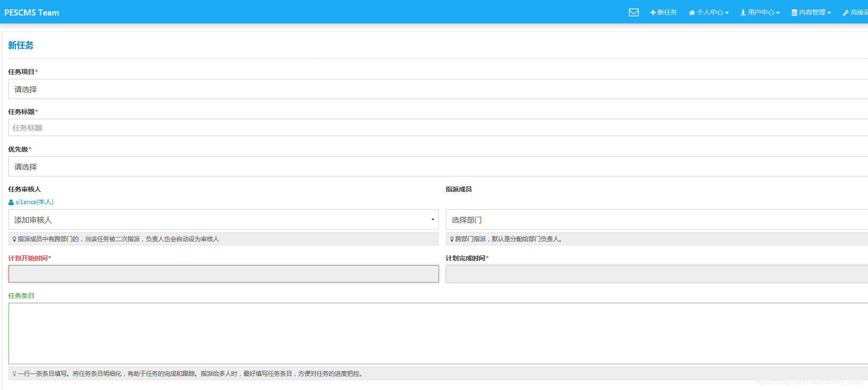The image size is (868, 390).
Task: Click the person icon beside silence(本人)
Action: pyautogui.click(x=11, y=202)
